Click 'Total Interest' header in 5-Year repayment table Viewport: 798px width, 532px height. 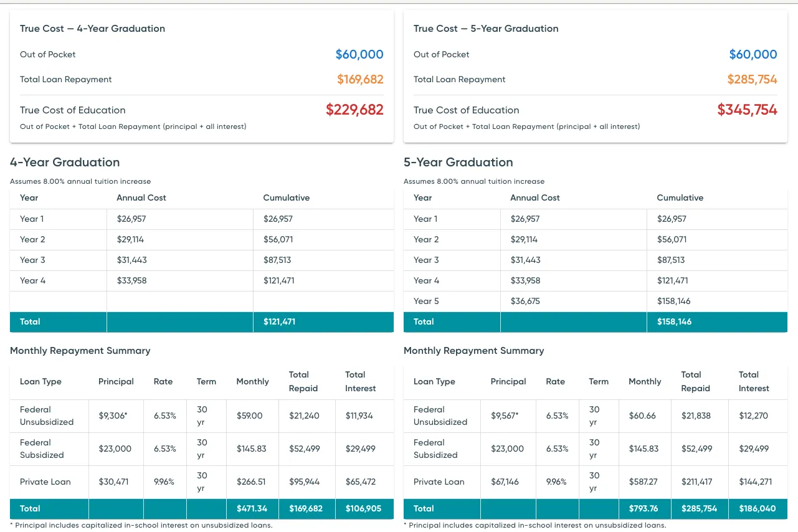tap(754, 381)
